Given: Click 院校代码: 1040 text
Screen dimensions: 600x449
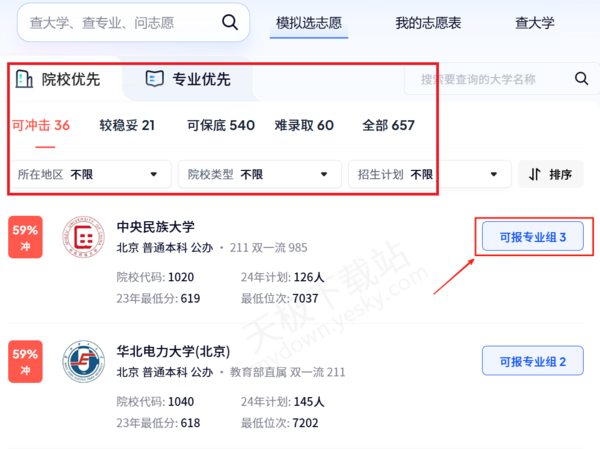Looking at the screenshot, I should pyautogui.click(x=155, y=402).
